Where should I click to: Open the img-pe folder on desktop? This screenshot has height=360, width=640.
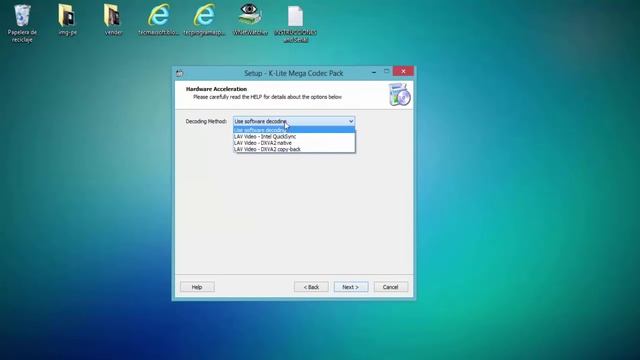67,20
